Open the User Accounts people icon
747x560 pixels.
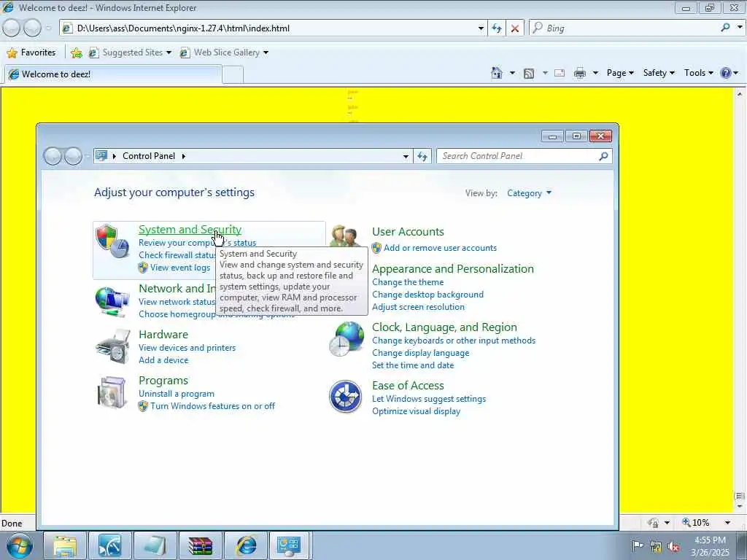(x=345, y=236)
